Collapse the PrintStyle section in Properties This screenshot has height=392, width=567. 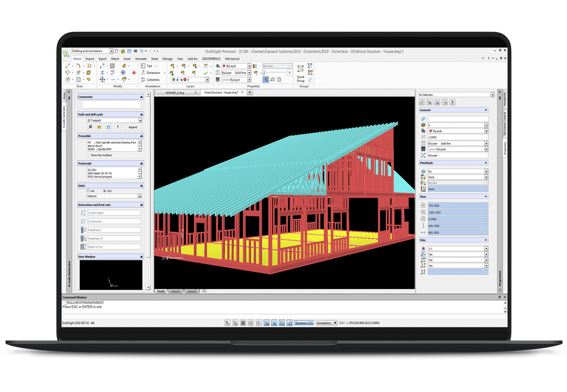coord(486,163)
